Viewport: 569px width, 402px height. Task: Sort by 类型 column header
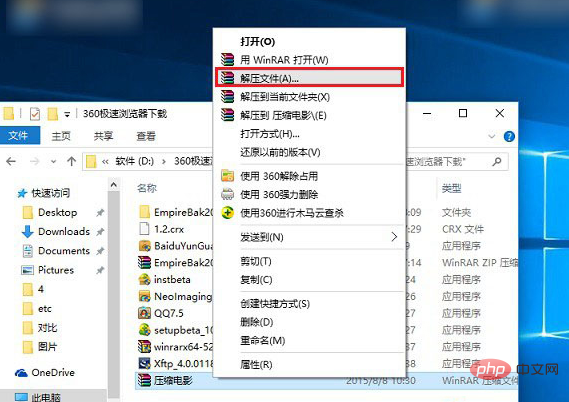tap(451, 188)
